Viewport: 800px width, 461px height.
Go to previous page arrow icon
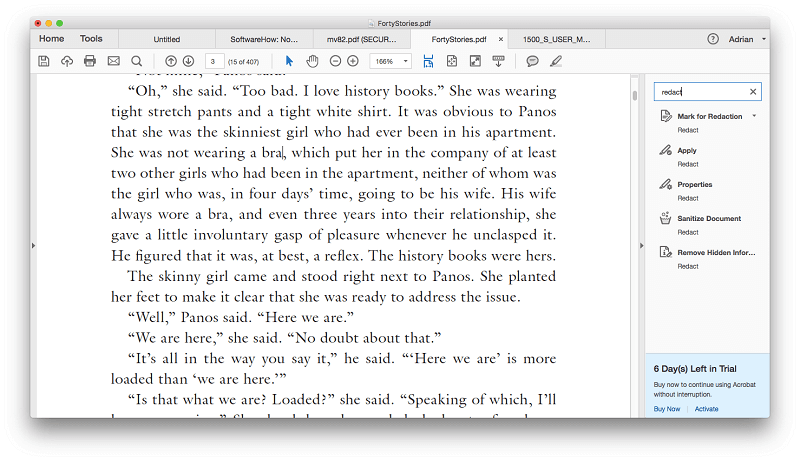click(171, 61)
